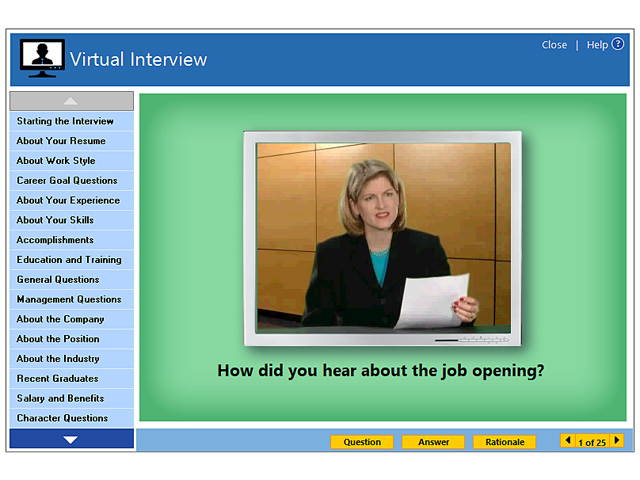Viewport: 640px width, 480px height.
Task: Select Starting the Interview topic
Action: pyautogui.click(x=65, y=121)
